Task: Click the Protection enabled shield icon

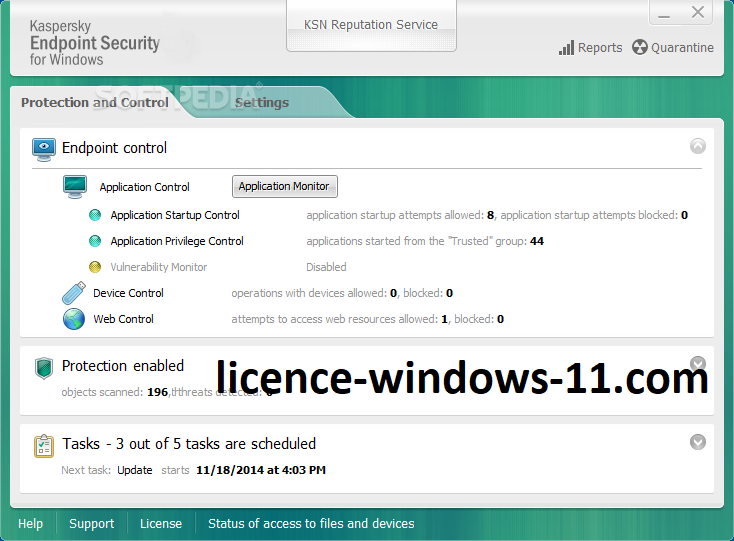Action: click(x=43, y=368)
